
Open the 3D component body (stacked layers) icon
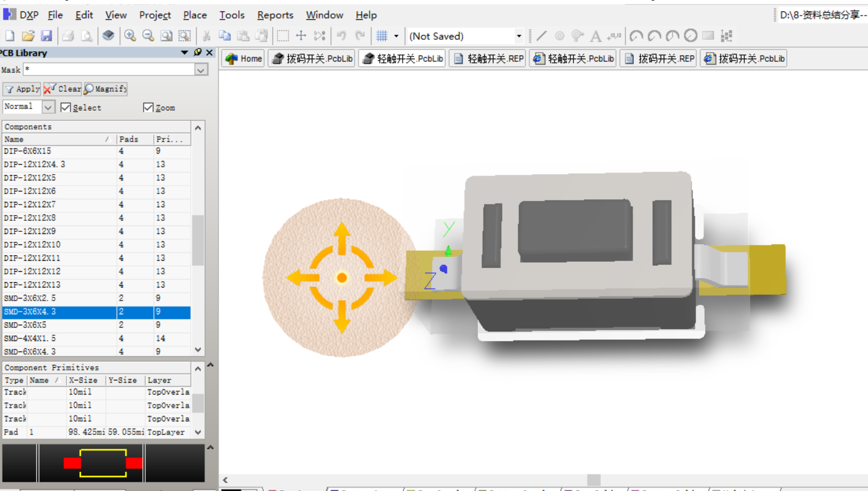click(x=108, y=36)
